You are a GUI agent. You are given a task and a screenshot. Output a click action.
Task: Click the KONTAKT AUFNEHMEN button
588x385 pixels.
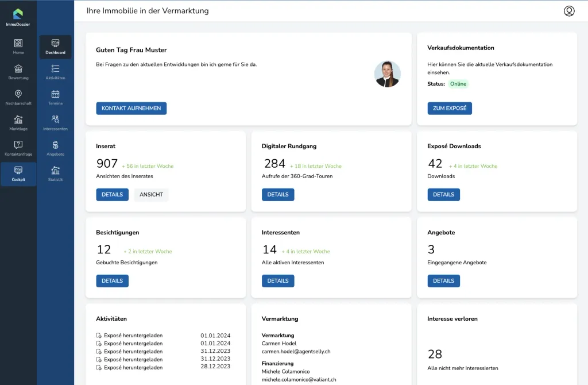(131, 108)
